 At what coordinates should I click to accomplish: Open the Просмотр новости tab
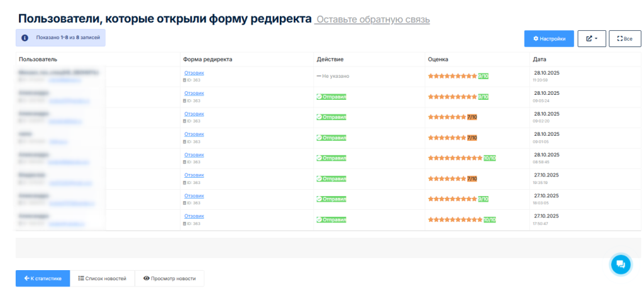click(169, 278)
